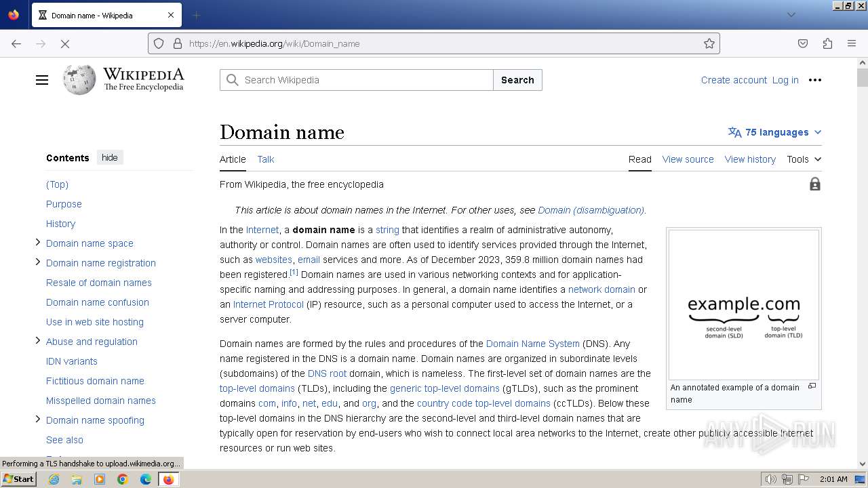The height and width of the screenshot is (488, 868).
Task: Launch Chrome from the taskbar
Action: (x=123, y=479)
